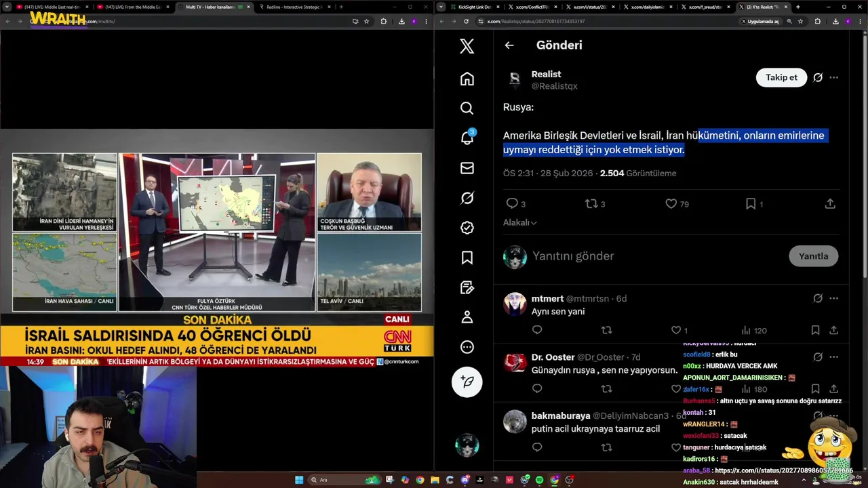
Task: Open bakmaburaya's profile name
Action: tap(560, 415)
